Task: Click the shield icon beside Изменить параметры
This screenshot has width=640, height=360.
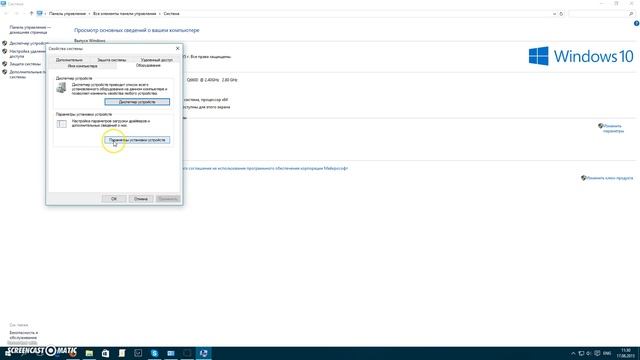Action: 600,126
